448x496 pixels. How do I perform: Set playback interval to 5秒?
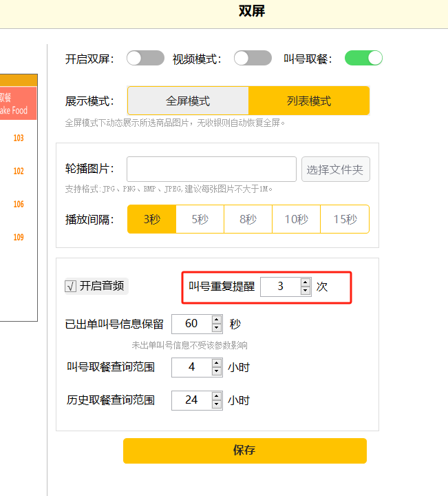point(200,220)
